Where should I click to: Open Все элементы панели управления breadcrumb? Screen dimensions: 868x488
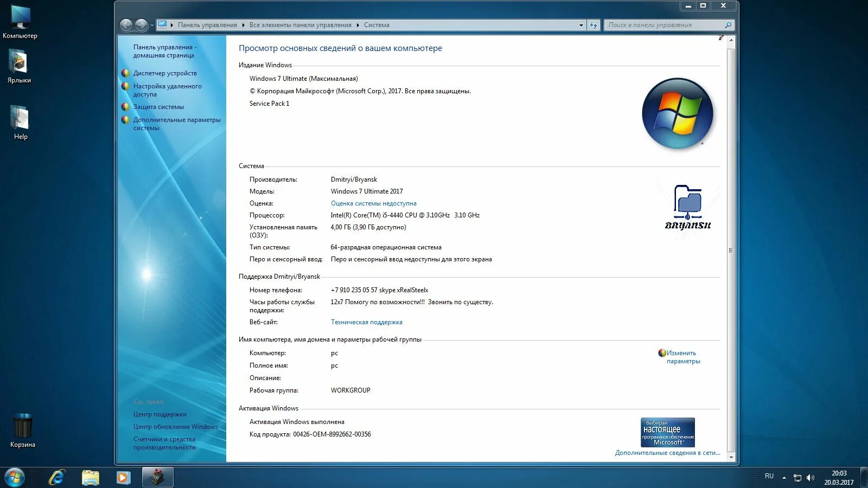coord(302,24)
